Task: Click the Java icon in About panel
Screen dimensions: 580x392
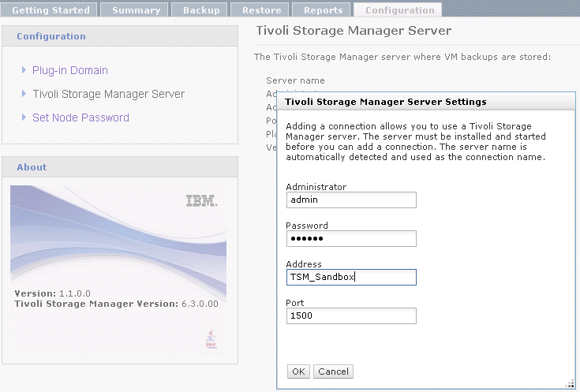Action: click(x=208, y=338)
